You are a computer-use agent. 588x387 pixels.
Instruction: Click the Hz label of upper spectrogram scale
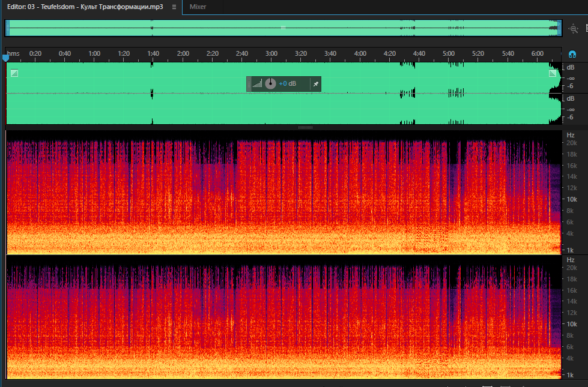tap(571, 135)
